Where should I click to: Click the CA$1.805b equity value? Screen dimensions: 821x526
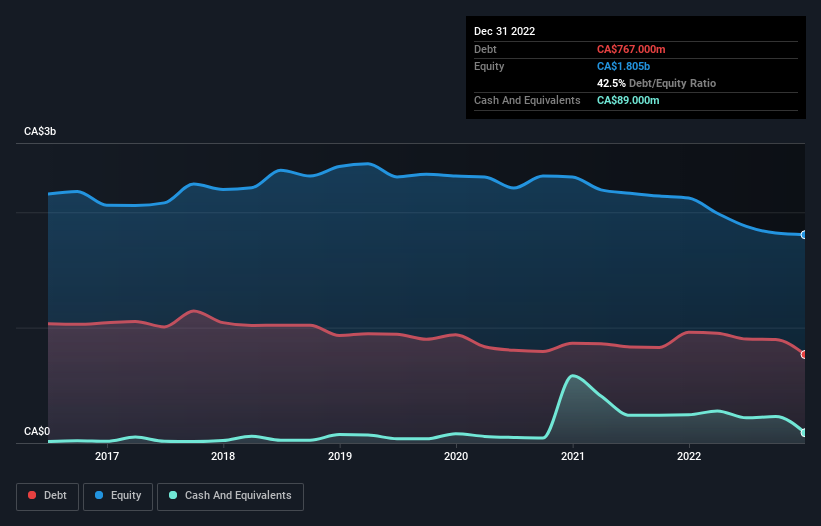(x=623, y=66)
